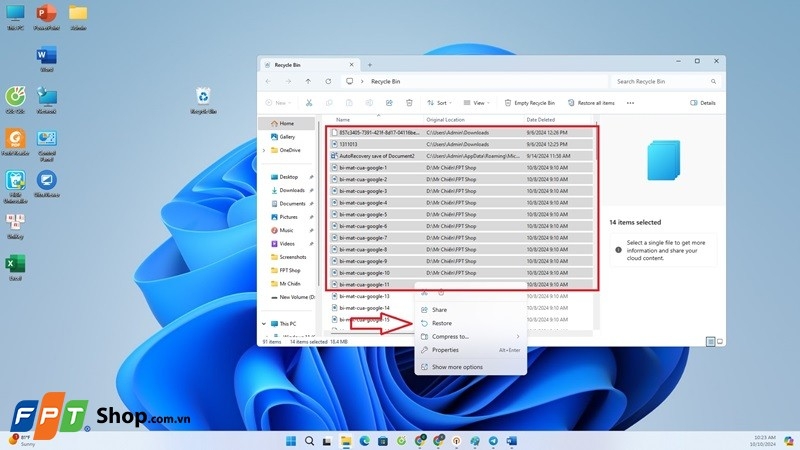Collapse the This PC tree node
Viewport: 800px width, 450px height.
tap(264, 324)
